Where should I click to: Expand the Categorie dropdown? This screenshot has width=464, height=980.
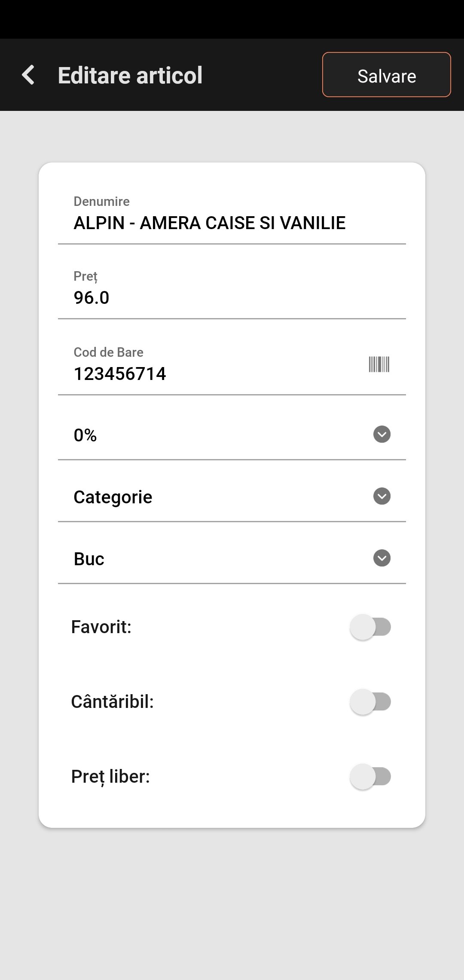(x=215, y=497)
